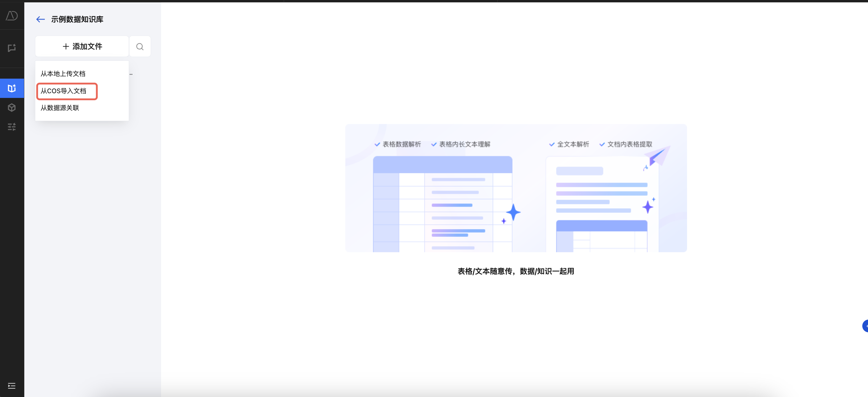Click the 示例数据知识库 title
Image resolution: width=868 pixels, height=397 pixels.
coord(77,19)
